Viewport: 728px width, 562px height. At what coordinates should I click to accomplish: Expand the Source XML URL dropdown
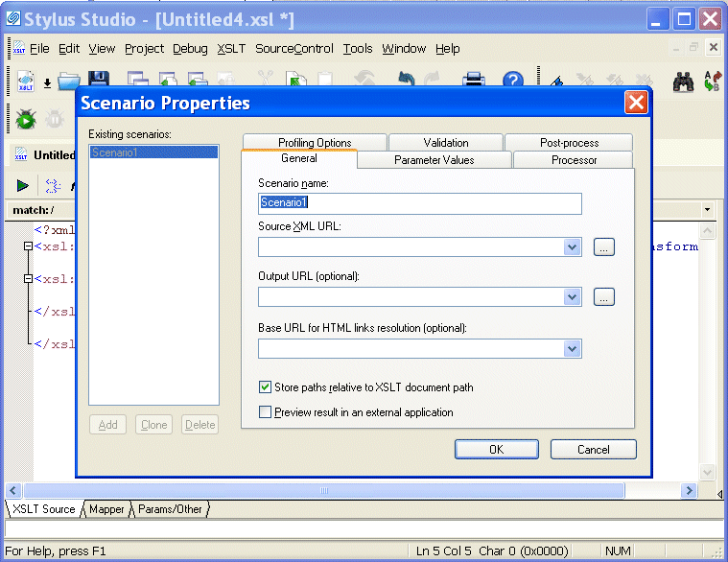573,247
